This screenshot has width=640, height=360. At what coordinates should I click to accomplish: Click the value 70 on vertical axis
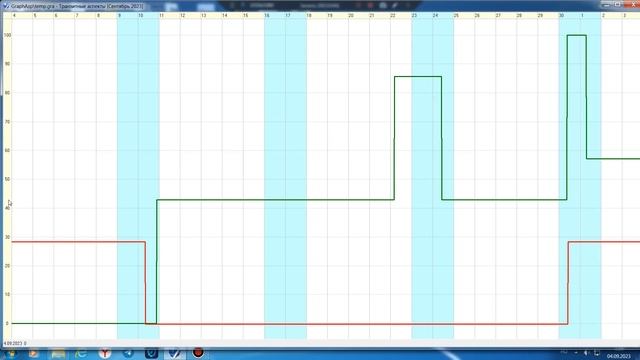click(x=7, y=122)
